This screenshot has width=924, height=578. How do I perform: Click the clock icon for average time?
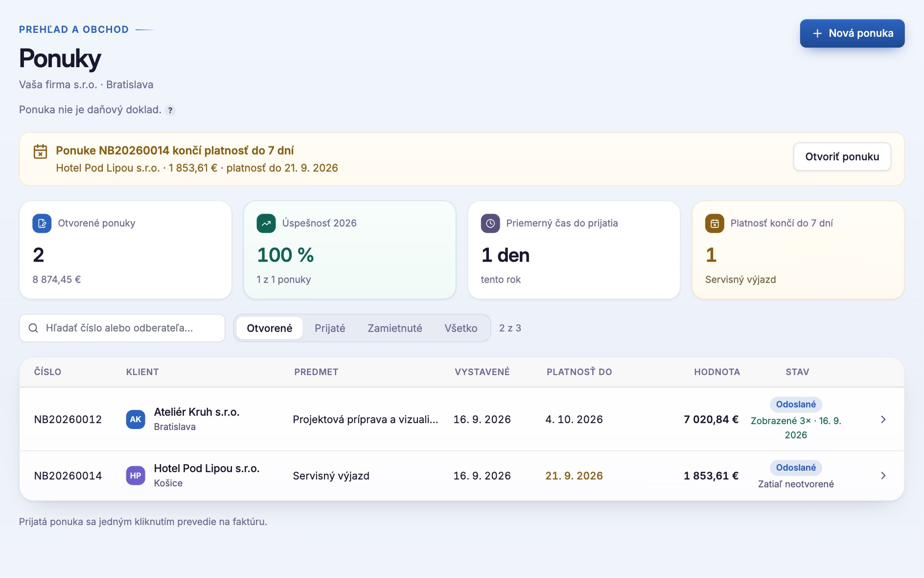pos(490,223)
